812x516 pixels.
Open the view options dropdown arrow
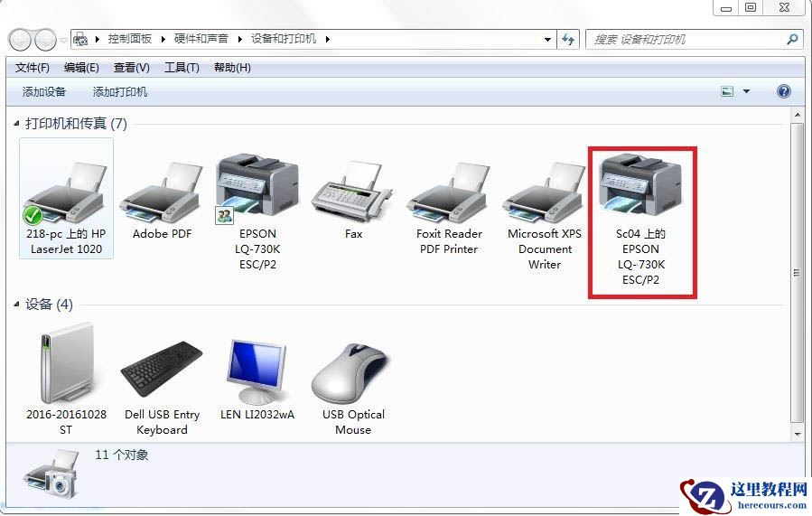click(x=746, y=91)
